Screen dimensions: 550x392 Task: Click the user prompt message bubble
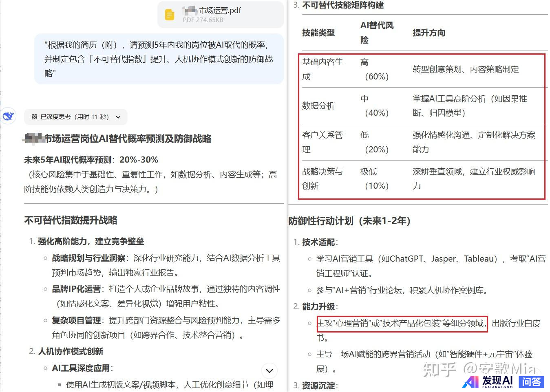(159, 59)
